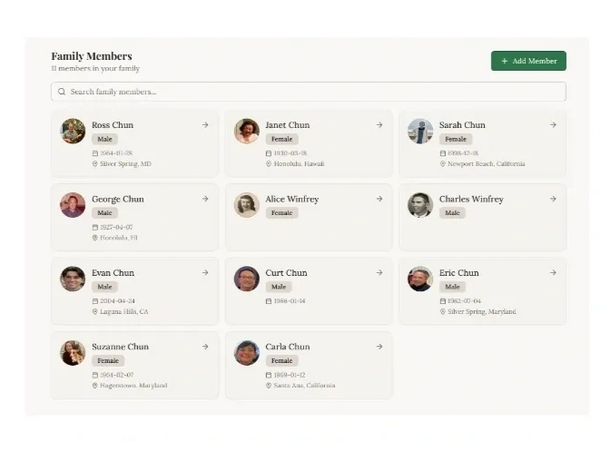Screen dimensions: 601x451
Task: Click the Female badge on Carla Chun
Action: pyautogui.click(x=282, y=360)
